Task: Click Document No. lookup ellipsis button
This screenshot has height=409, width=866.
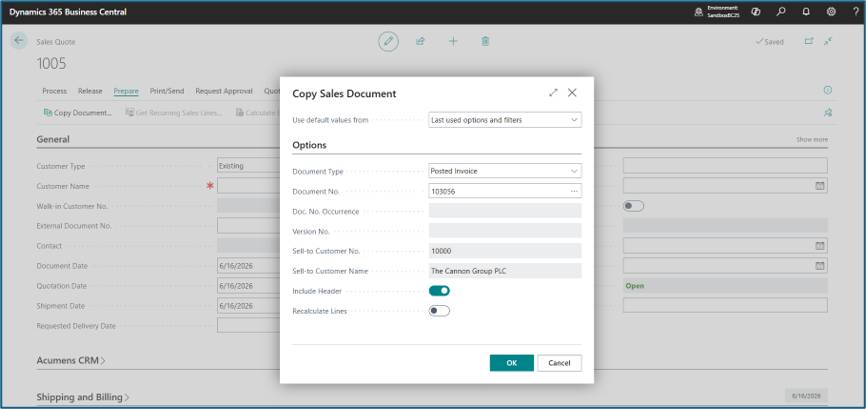Action: point(574,191)
